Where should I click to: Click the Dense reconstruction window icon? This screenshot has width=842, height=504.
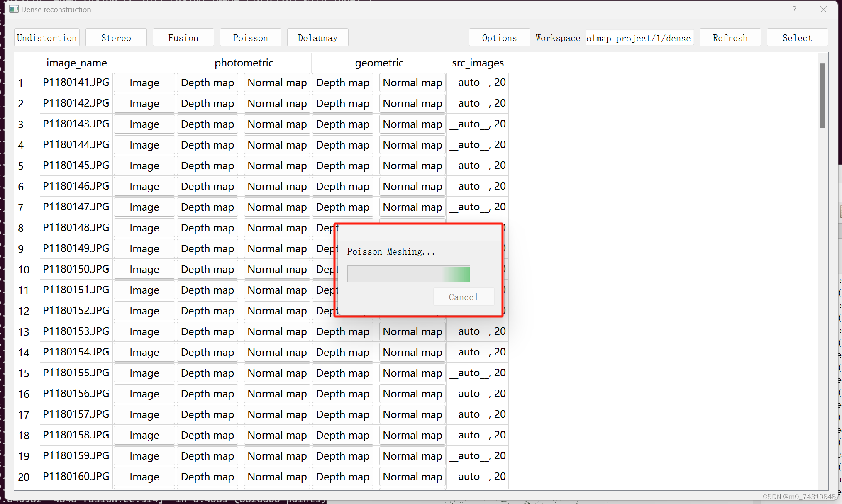pyautogui.click(x=14, y=9)
